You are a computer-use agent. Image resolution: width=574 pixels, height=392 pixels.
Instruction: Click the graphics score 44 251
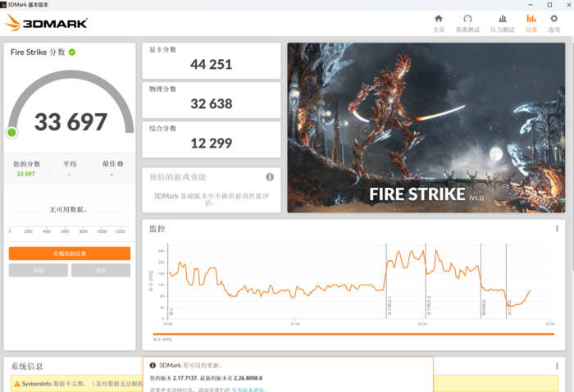click(212, 65)
